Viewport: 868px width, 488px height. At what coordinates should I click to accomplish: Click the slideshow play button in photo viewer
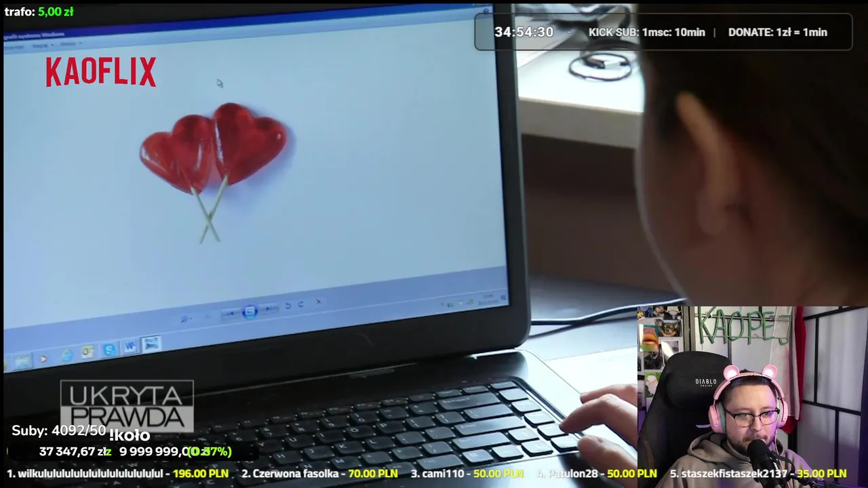(x=250, y=311)
